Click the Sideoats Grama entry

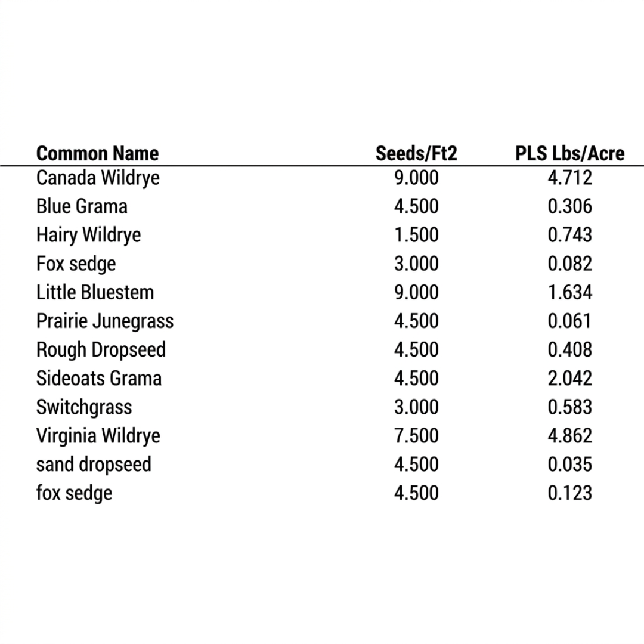tap(99, 378)
